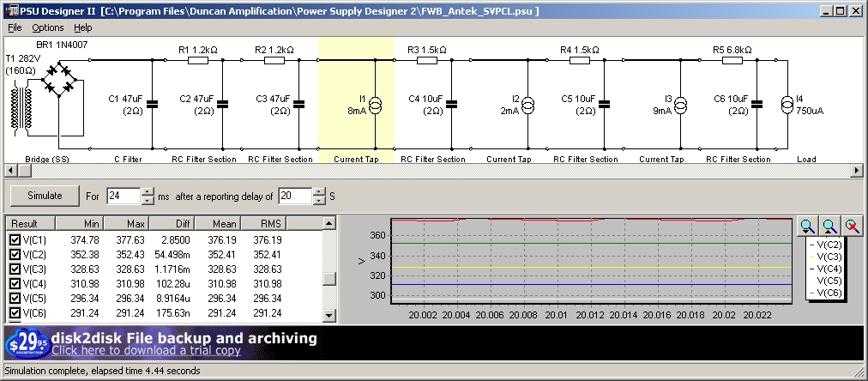The height and width of the screenshot is (381, 868).
Task: Click the Min column header
Action: [x=80, y=223]
